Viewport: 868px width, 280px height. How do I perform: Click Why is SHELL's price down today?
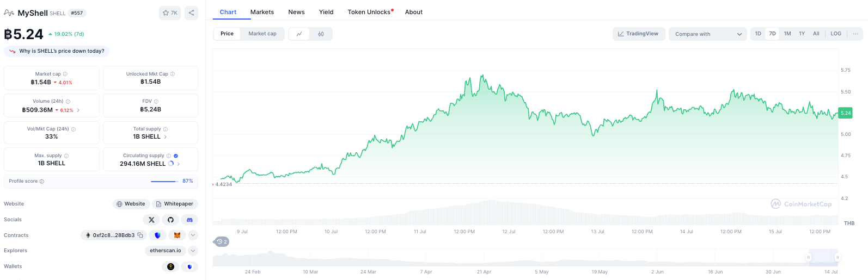tap(57, 51)
